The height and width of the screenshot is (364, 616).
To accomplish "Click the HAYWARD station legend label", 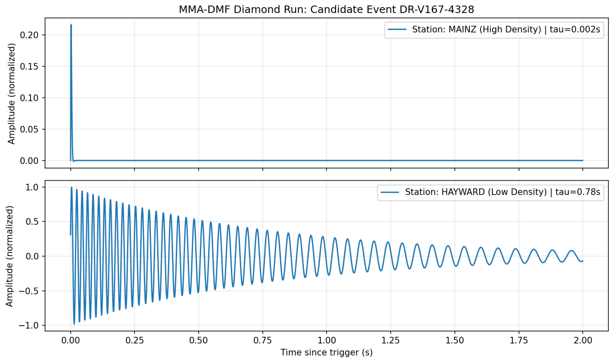I will [x=502, y=192].
